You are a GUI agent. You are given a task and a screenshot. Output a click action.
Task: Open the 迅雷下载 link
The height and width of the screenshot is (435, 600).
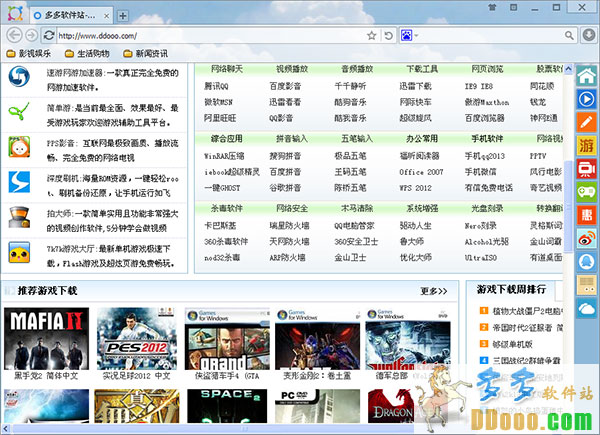click(416, 86)
